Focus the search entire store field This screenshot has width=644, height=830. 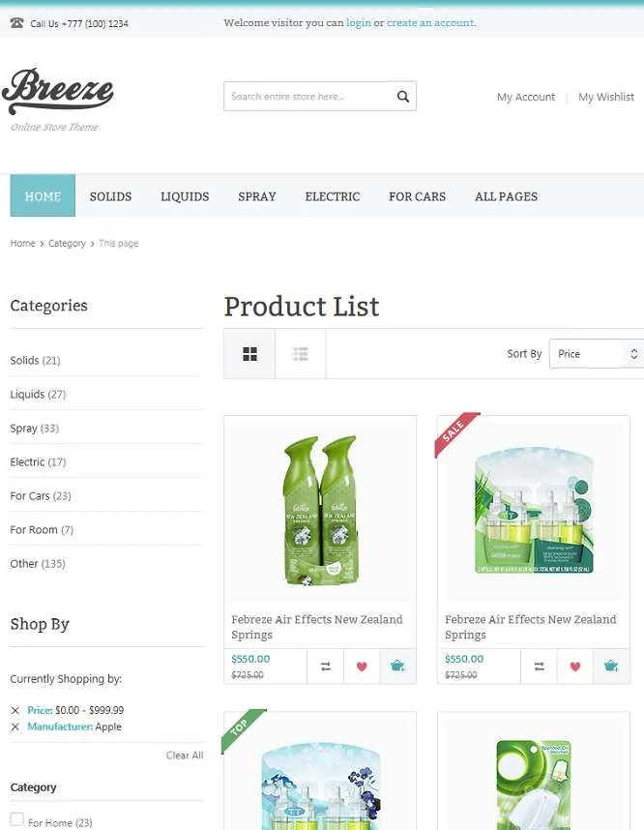coord(310,97)
